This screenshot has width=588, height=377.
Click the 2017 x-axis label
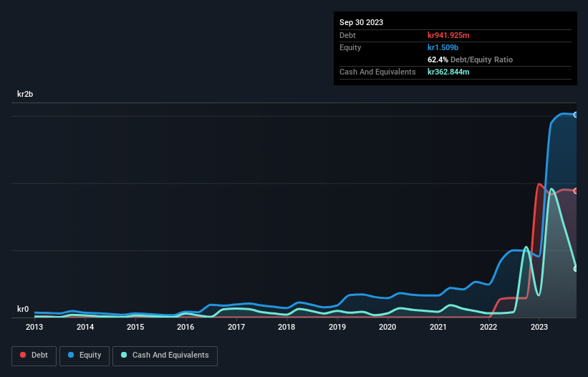236,327
